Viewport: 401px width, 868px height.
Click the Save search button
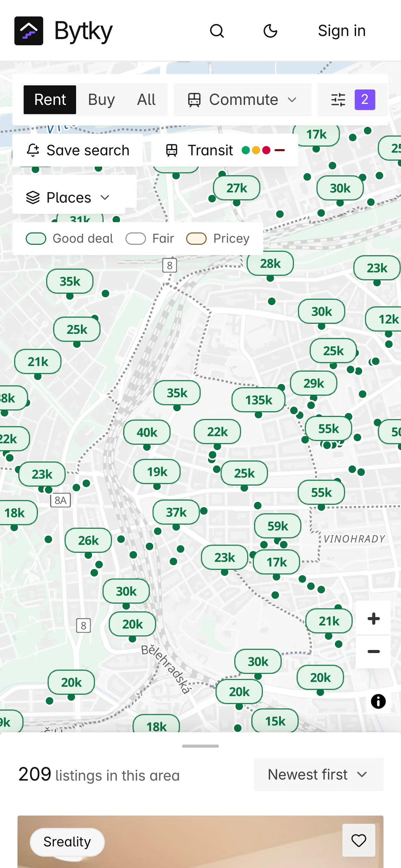[x=78, y=150]
